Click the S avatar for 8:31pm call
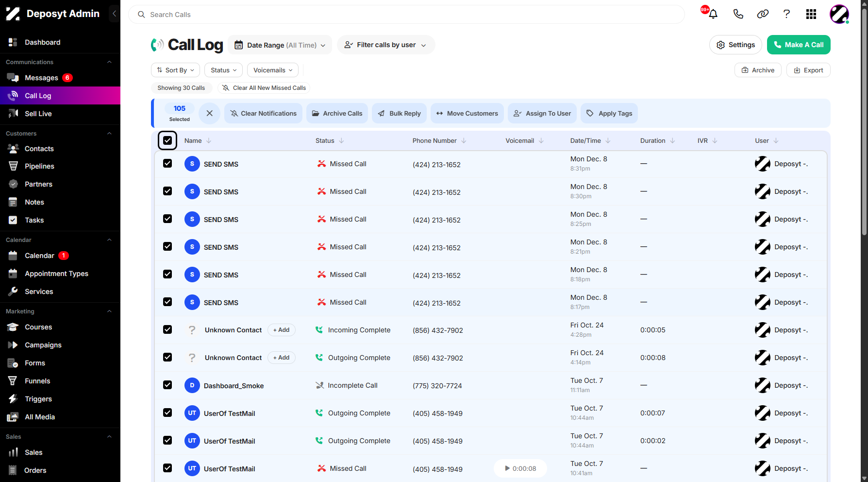The width and height of the screenshot is (868, 482). [192, 164]
